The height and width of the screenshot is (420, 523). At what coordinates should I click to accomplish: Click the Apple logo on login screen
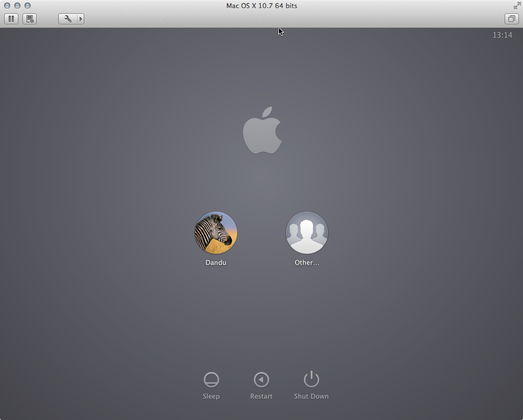pos(262,131)
